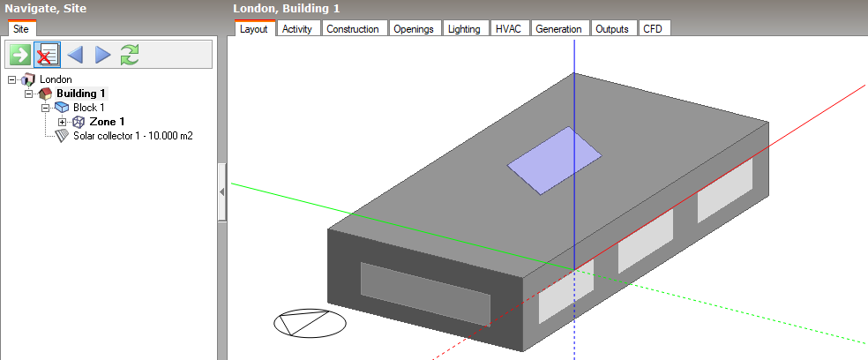
Task: Select Zone 1 in navigator tree
Action: (x=107, y=122)
